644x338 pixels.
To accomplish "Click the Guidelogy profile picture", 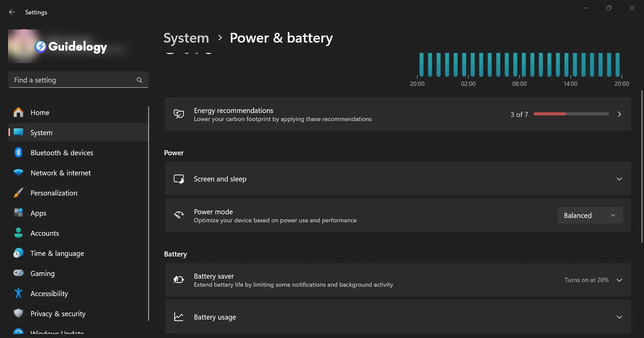I will tap(24, 46).
